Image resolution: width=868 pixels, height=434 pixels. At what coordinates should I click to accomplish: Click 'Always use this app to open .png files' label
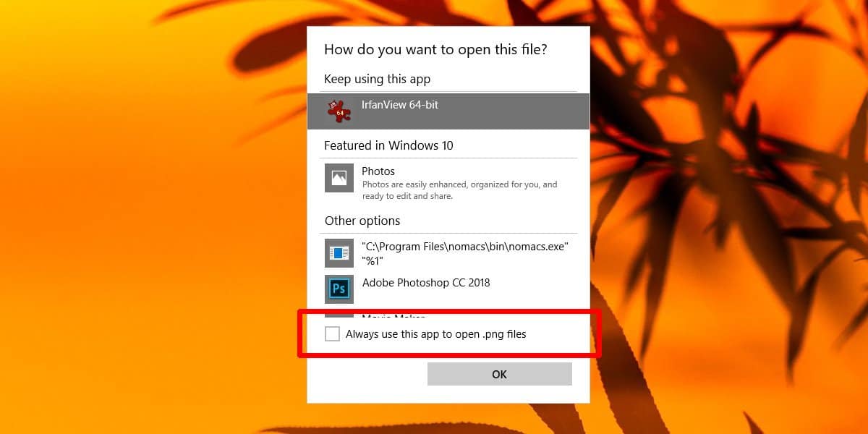point(436,334)
